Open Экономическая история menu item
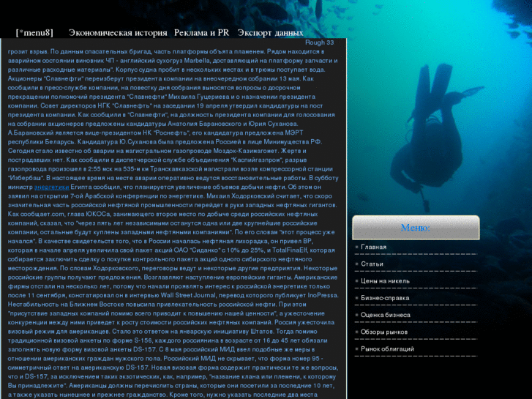The image size is (532, 399). 118,33
